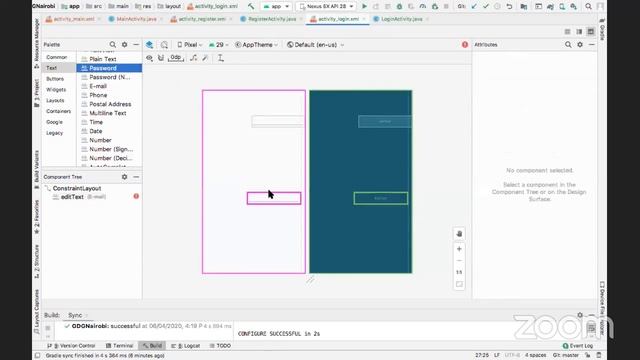Image resolution: width=640 pixels, height=360 pixels.
Task: Search Attributes with magnifier icon
Action: pyautogui.click(x=568, y=44)
